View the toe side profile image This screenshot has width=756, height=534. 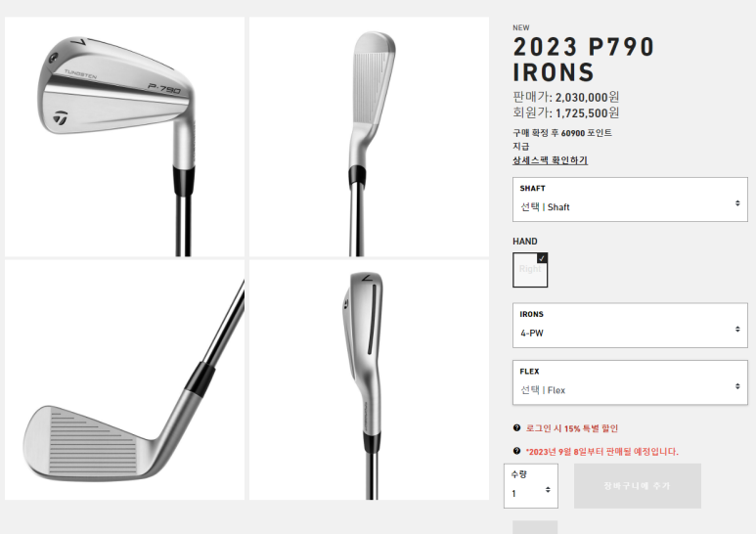click(369, 379)
